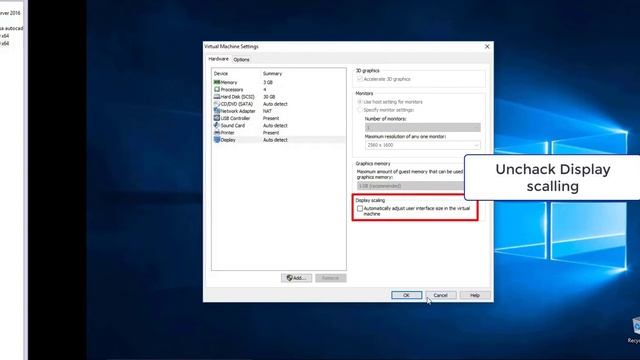Select the Processors device icon
Screen dimensions: 640x360
(x=217, y=89)
